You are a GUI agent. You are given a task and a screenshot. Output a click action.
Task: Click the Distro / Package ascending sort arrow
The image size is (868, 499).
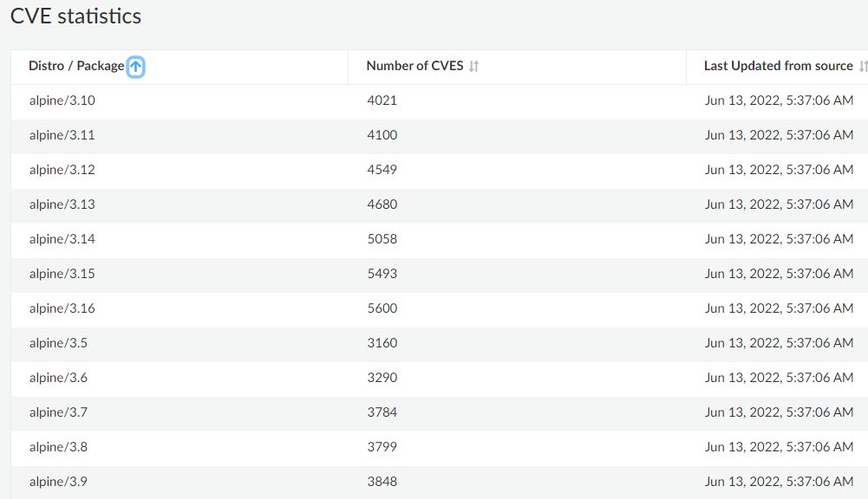[x=136, y=67]
